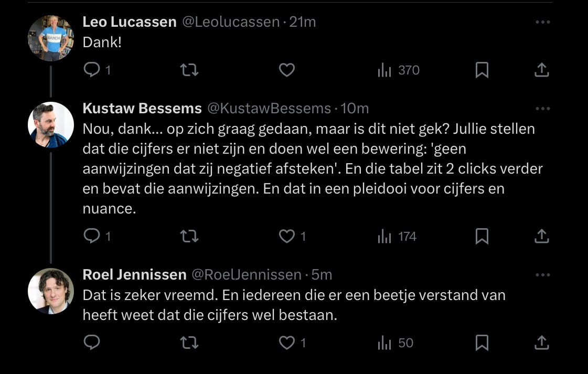Bookmark Leo Lucassen's tweet
The width and height of the screenshot is (588, 374).
(x=483, y=69)
